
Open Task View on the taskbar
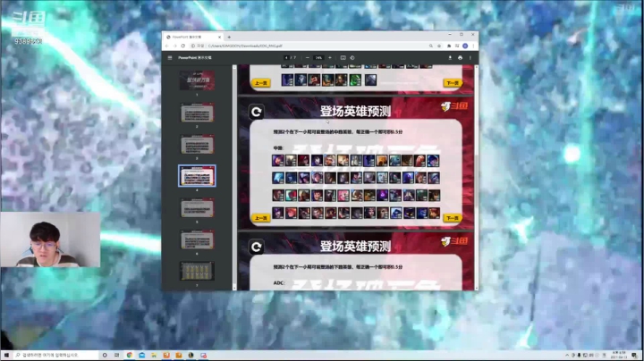[x=116, y=356]
